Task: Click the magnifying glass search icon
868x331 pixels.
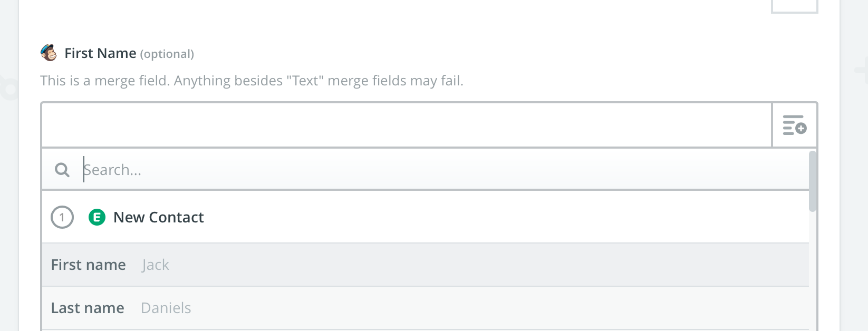Action: pyautogui.click(x=62, y=169)
